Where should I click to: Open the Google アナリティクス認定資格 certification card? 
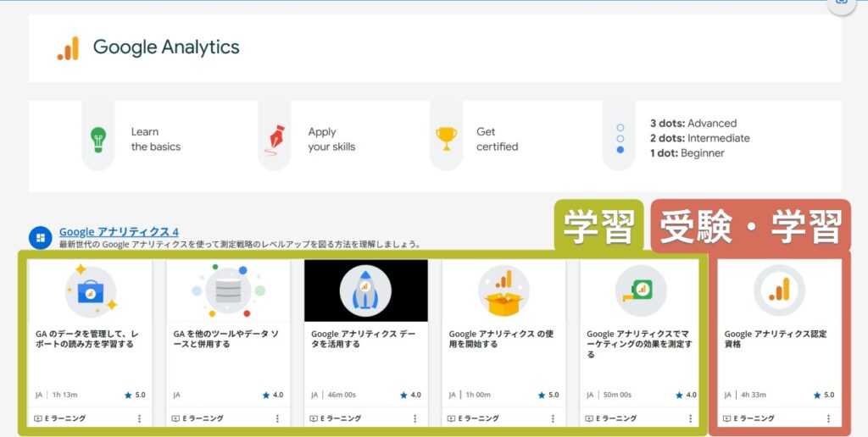tap(779, 339)
